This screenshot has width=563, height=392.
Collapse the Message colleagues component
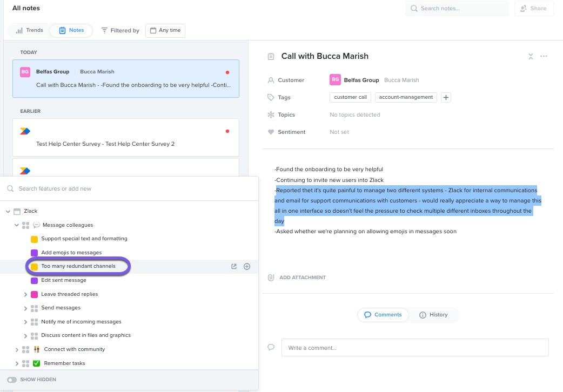pos(17,225)
